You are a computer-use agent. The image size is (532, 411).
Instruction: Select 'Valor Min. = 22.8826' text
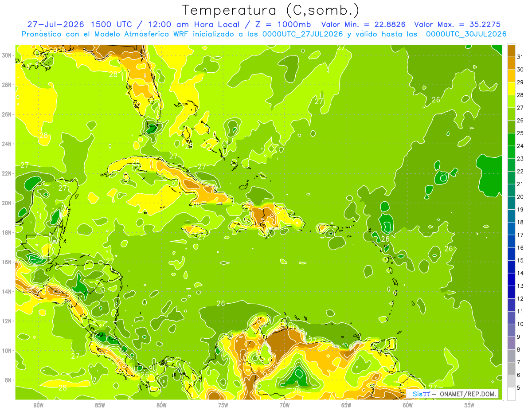tap(364, 24)
